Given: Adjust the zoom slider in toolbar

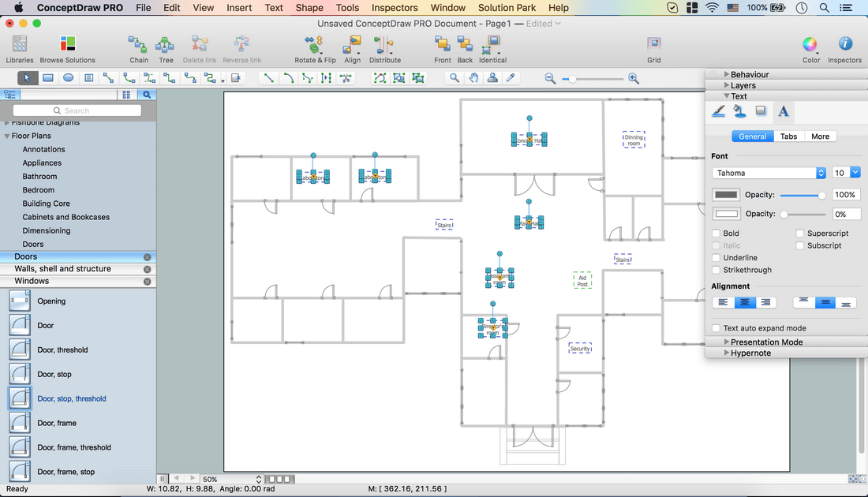Looking at the screenshot, I should coord(573,78).
